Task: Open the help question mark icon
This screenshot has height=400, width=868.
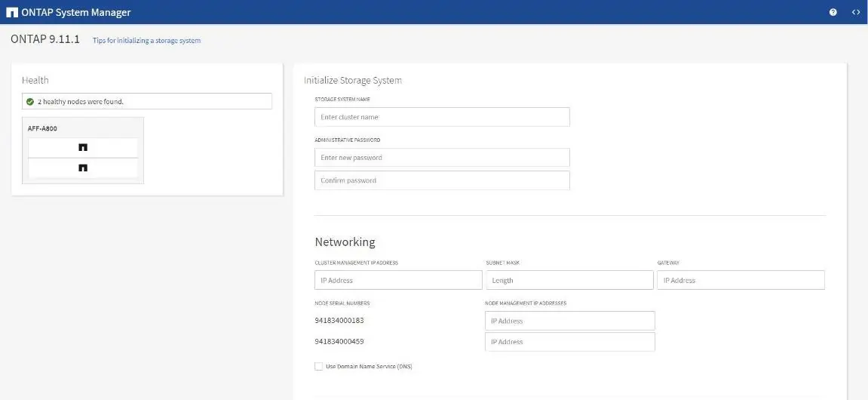Action: (833, 12)
